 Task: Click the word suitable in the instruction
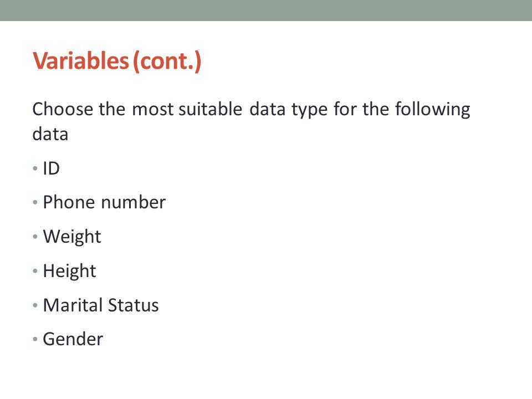coord(211,109)
